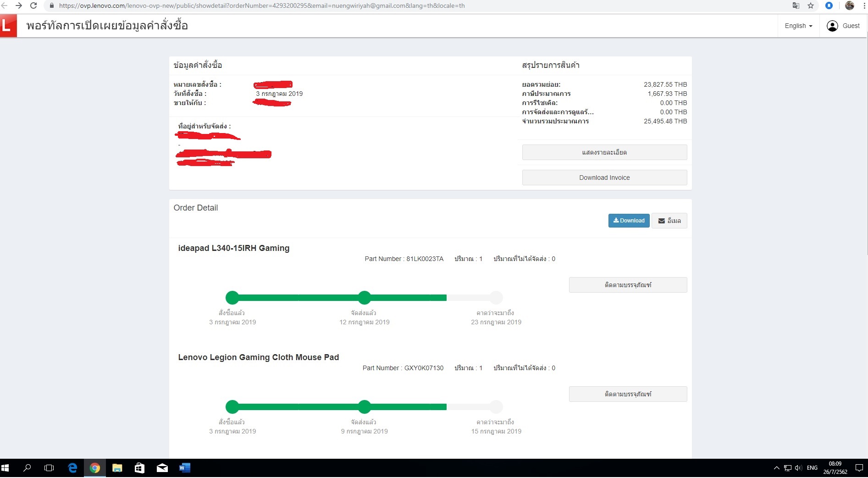Click the 23,827.55 THB subtotal value

tap(665, 84)
